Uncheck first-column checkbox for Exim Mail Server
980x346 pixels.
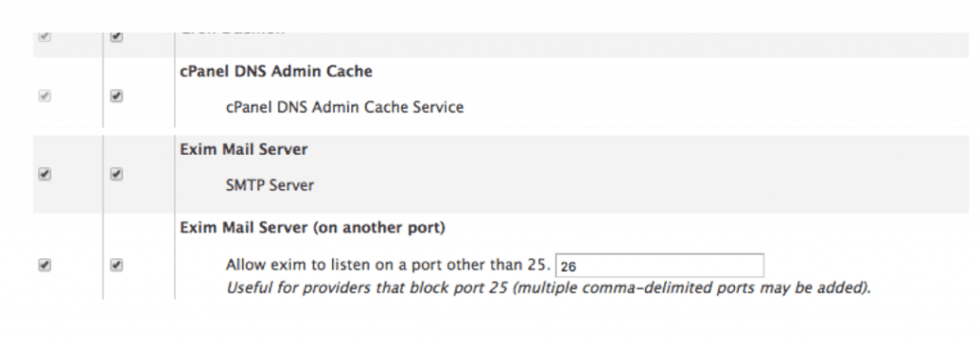[44, 174]
